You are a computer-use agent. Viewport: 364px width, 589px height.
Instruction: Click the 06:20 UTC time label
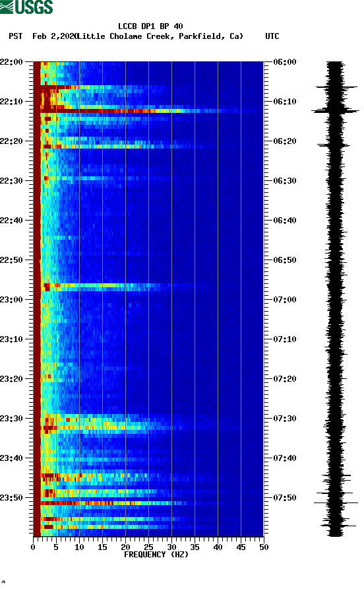[285, 141]
